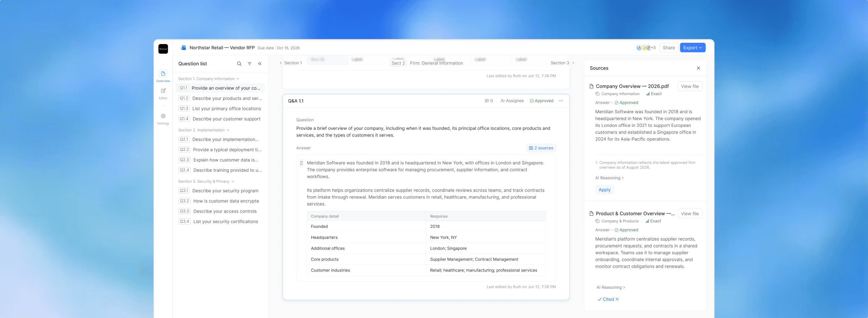Screen dimensions: 868x318
Task: Expand AI Reasoning under Product & Customer source
Action: [611, 287]
